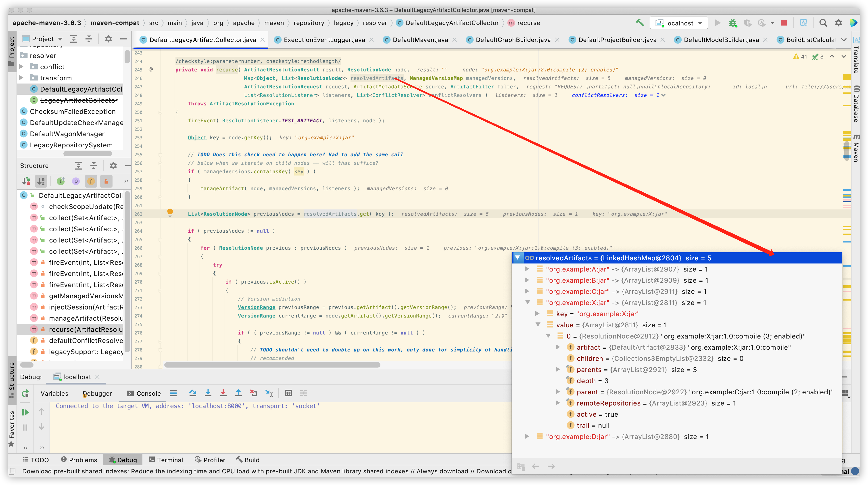The height and width of the screenshot is (485, 868).
Task: Click Step Over in debug toolbar
Action: 193,393
